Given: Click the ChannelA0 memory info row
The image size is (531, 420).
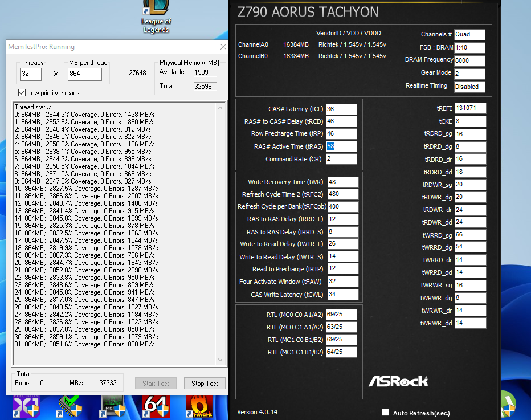Looking at the screenshot, I should tap(312, 44).
